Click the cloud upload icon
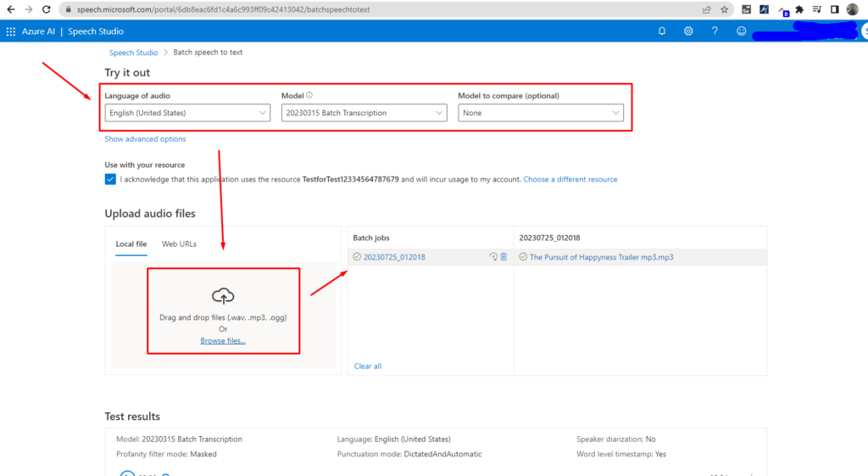Viewport: 868px width, 476px height. click(223, 296)
